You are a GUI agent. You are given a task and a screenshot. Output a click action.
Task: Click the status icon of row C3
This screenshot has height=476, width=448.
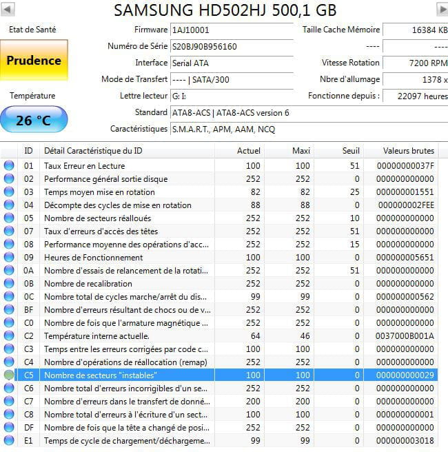pos(9,349)
